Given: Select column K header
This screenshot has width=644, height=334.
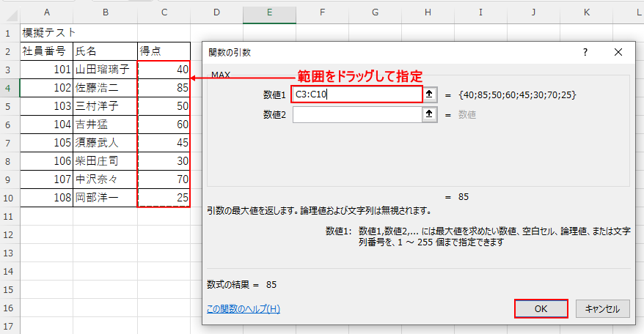Looking at the screenshot, I should [x=587, y=12].
